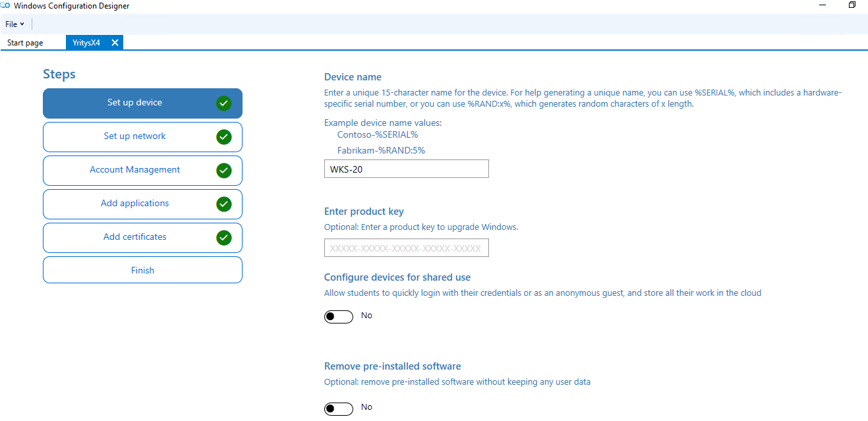Click the Windows Configuration Designer title icon
Image resolution: width=868 pixels, height=421 pixels.
pos(6,5)
